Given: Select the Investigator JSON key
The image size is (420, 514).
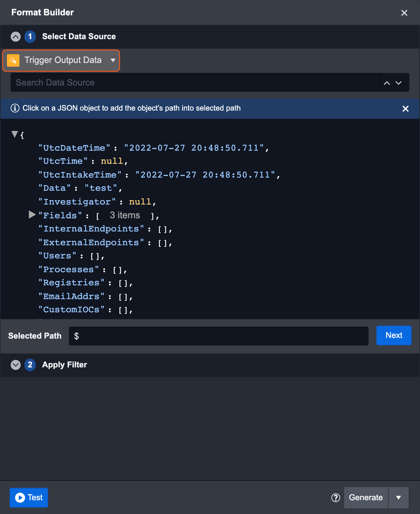Looking at the screenshot, I should pyautogui.click(x=77, y=202).
